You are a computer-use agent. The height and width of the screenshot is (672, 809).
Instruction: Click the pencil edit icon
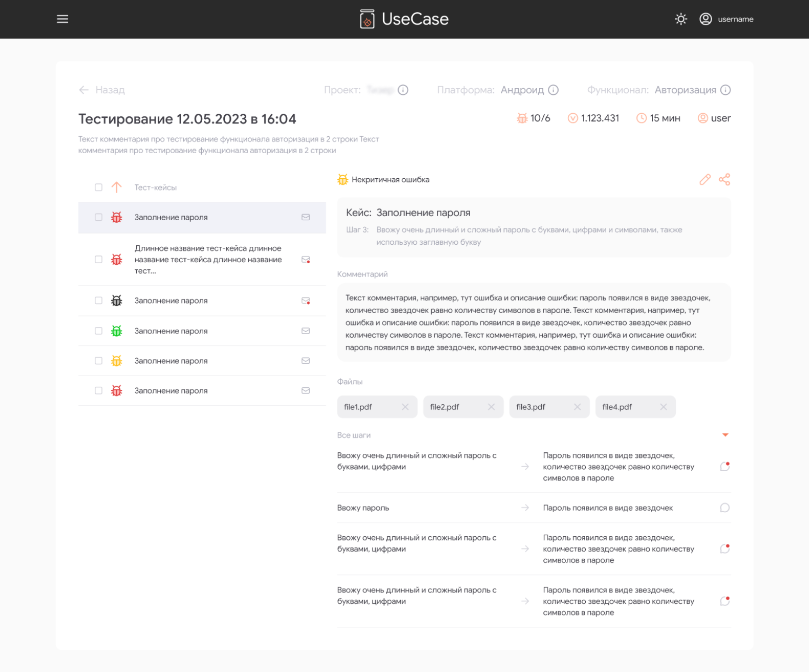click(705, 179)
